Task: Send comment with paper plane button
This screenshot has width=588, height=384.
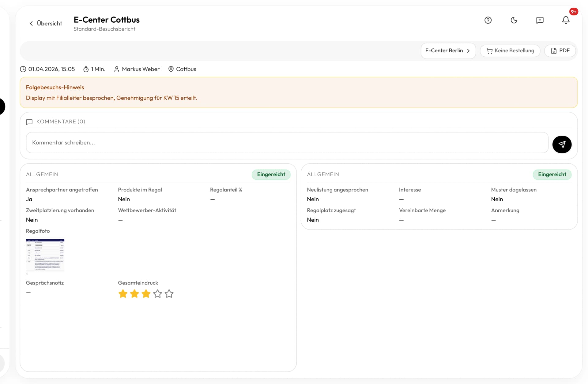Action: tap(562, 144)
